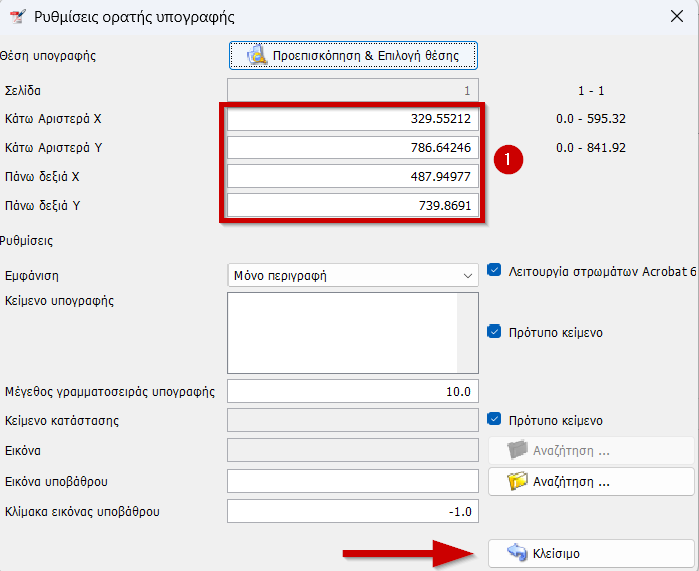
Task: Toggle Πρότυπο κείμενο for status text
Action: click(x=494, y=420)
